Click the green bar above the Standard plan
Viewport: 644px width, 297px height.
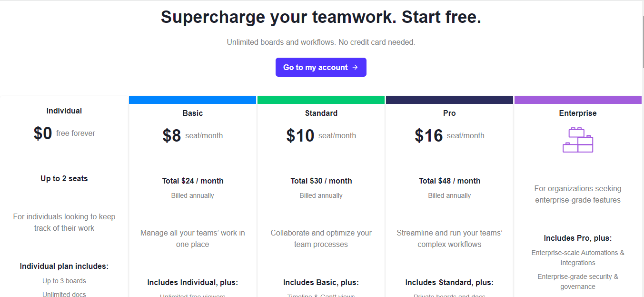click(x=321, y=100)
